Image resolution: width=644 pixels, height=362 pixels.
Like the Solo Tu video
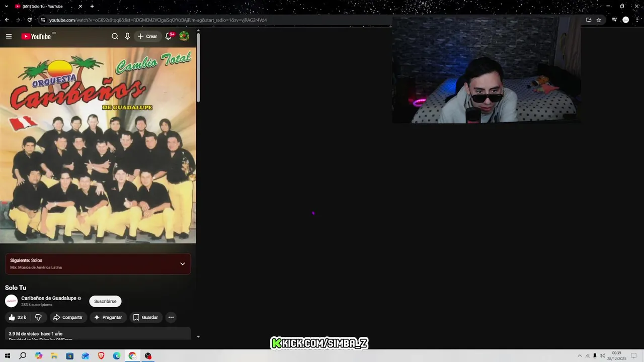[x=18, y=317]
